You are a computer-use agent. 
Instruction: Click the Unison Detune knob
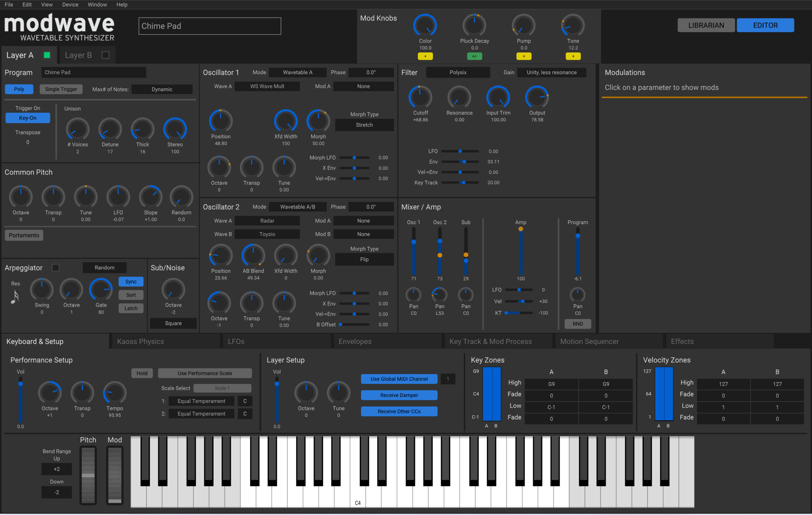click(x=110, y=129)
